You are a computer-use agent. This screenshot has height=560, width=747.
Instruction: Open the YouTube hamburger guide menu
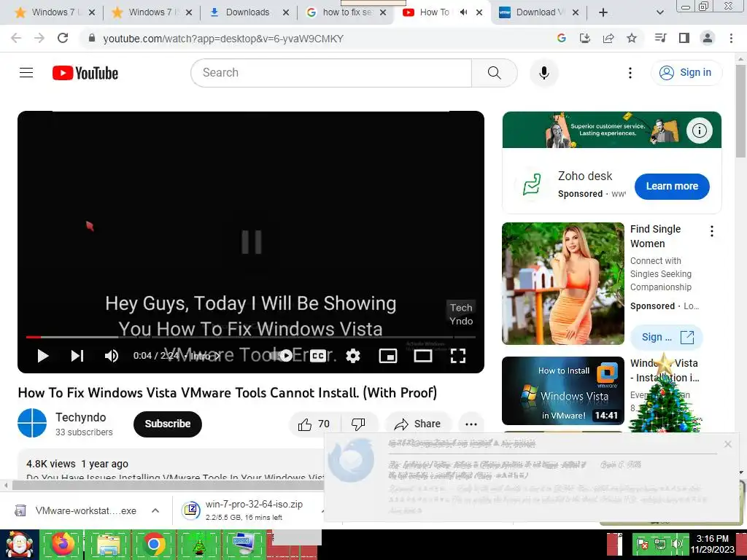pos(26,73)
